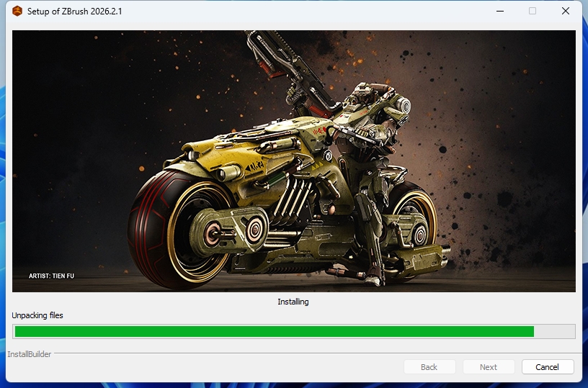Screen dimensions: 588x388
Task: Click the 'Installing' heading text
Action: pyautogui.click(x=293, y=302)
